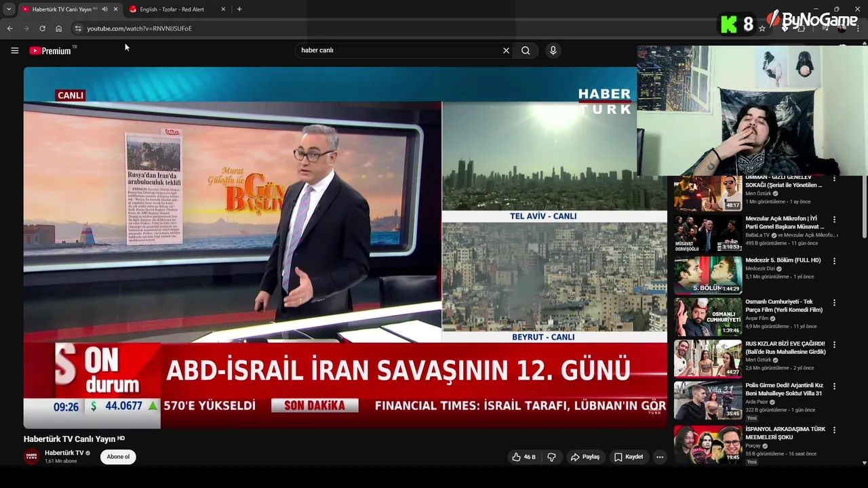Visit the Arda Pazır channel link

(x=757, y=402)
